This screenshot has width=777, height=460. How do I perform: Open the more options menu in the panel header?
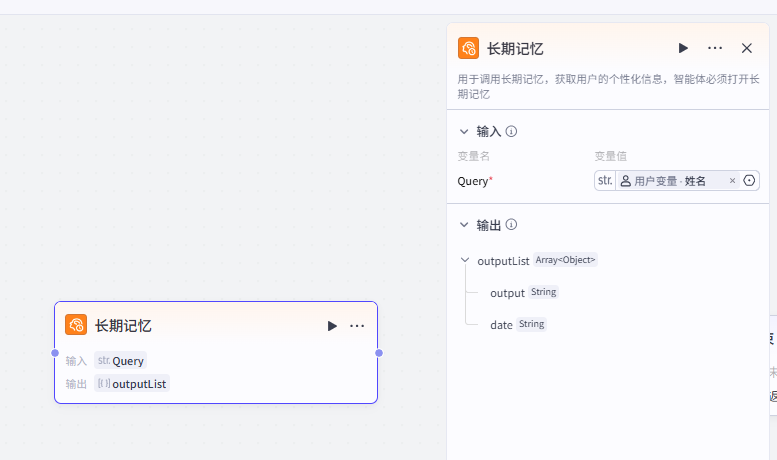click(715, 48)
